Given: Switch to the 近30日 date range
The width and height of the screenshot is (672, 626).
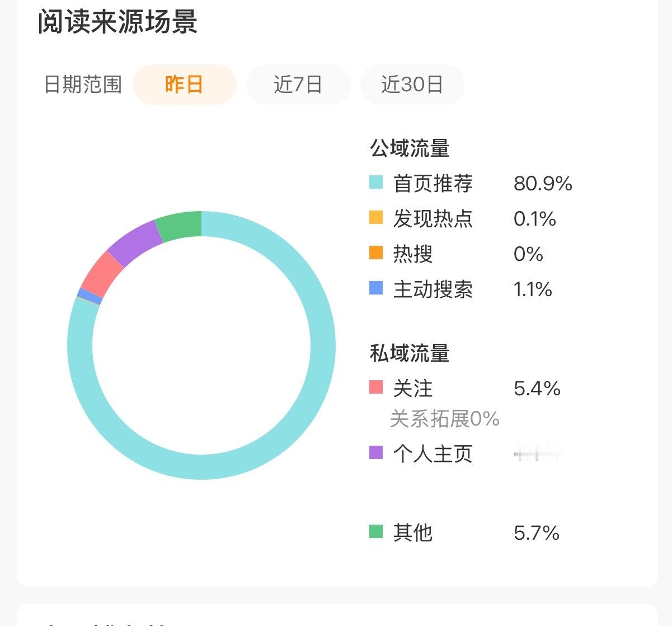Looking at the screenshot, I should pyautogui.click(x=412, y=85).
